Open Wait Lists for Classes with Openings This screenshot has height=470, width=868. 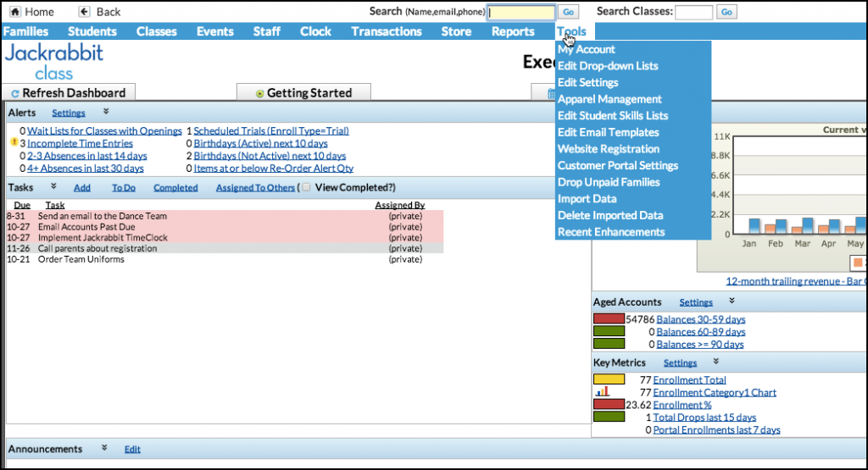coord(104,131)
